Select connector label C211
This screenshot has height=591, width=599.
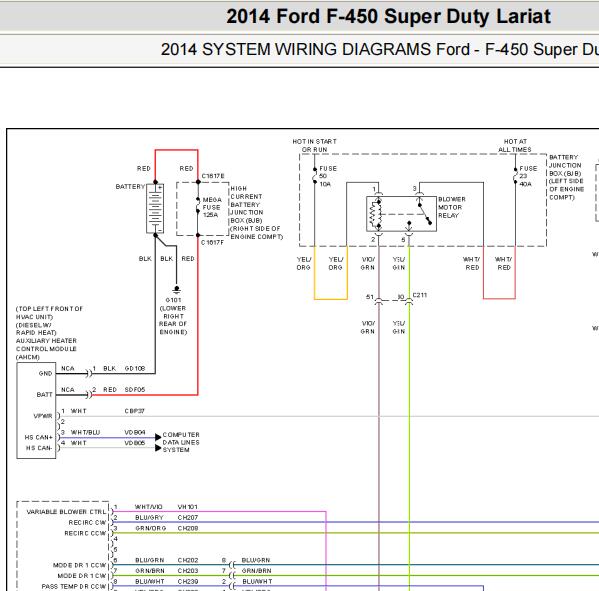[x=419, y=295]
